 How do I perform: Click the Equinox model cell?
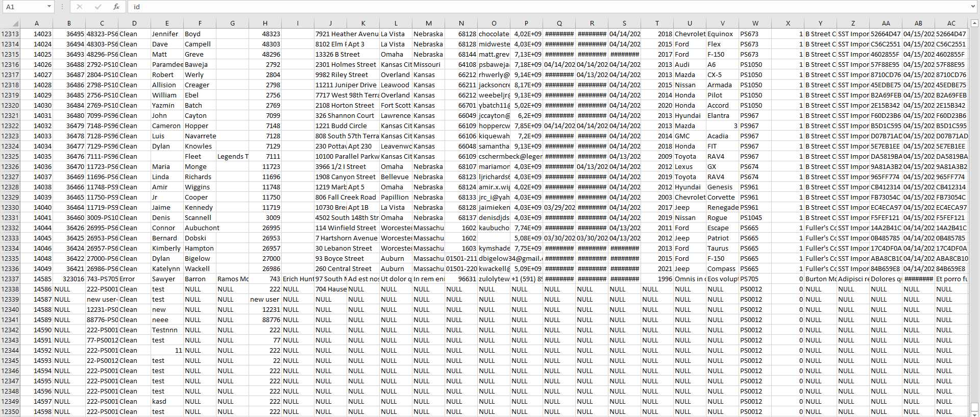tap(722, 34)
